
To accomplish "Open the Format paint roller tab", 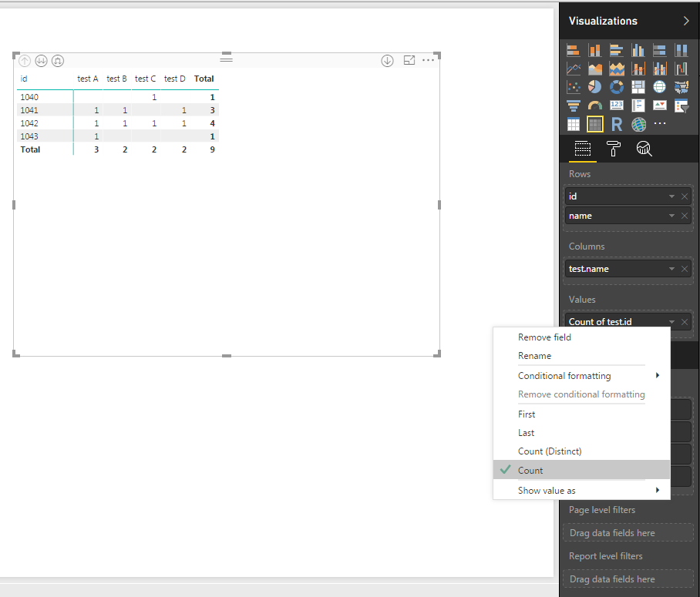I will pyautogui.click(x=614, y=149).
